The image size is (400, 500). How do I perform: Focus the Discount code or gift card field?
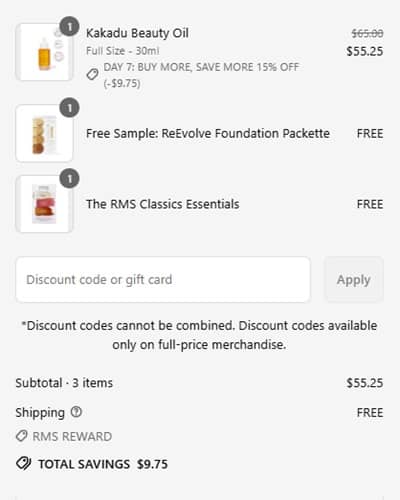click(x=163, y=280)
